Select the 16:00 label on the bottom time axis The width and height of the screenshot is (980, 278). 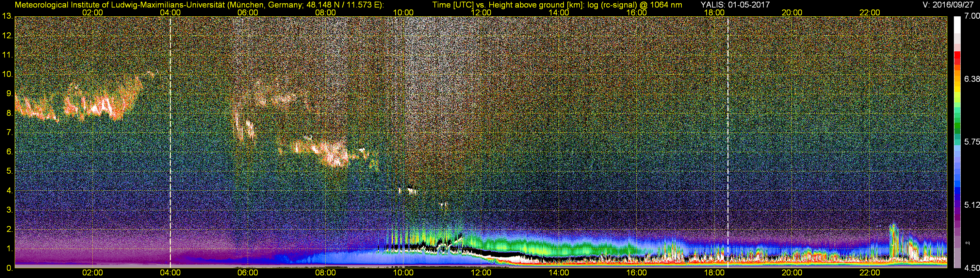[x=636, y=273]
